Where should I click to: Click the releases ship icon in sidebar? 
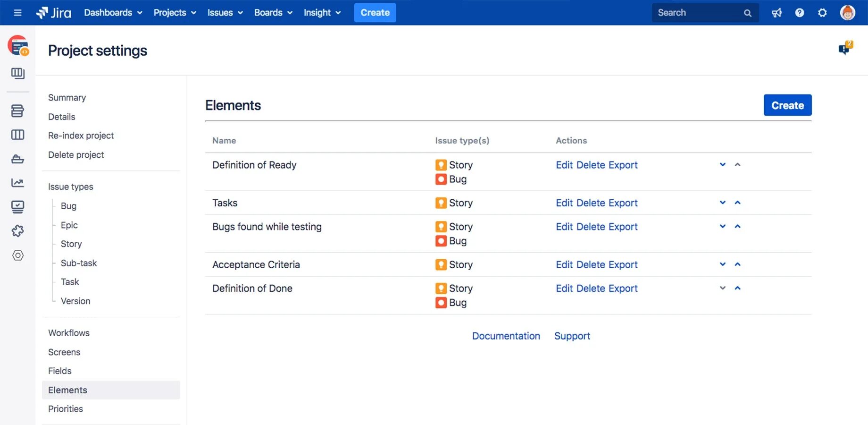(17, 159)
